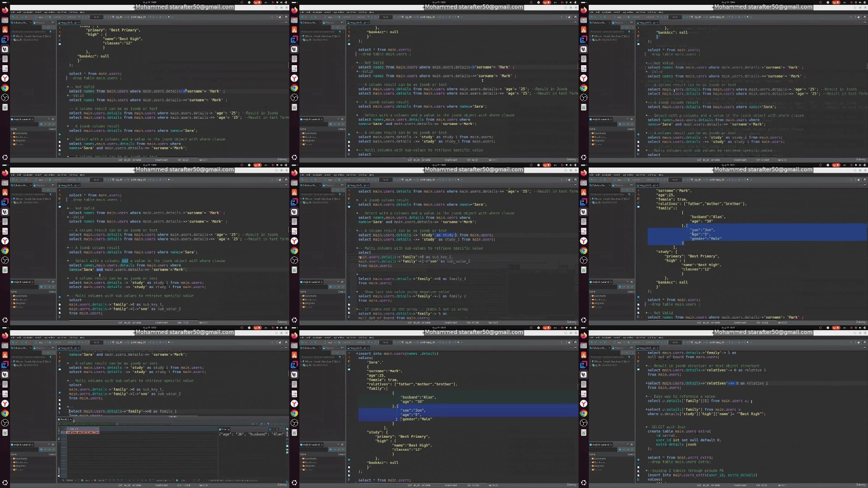Open pg_db active connection selector in top-left frame

click(x=119, y=17)
